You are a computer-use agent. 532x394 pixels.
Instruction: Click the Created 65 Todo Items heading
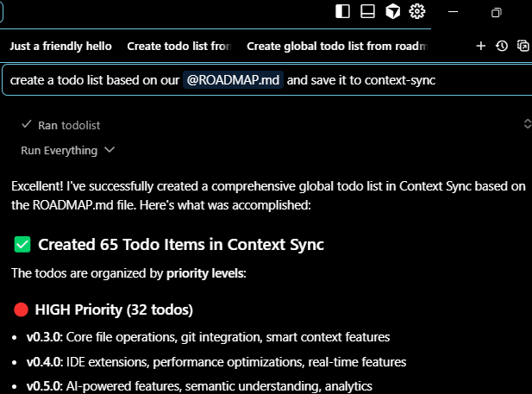(x=181, y=245)
